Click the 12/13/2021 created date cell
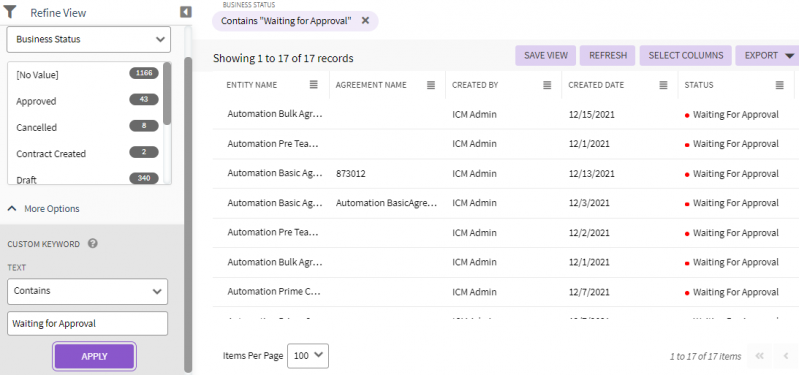799x375 pixels. tap(592, 174)
